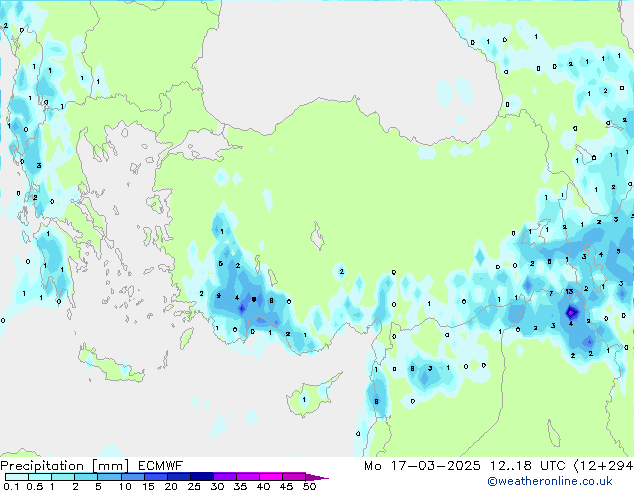Screen dimensions: 634x490
Task: Click the legend tick label '0.1'
Action: click(x=11, y=486)
